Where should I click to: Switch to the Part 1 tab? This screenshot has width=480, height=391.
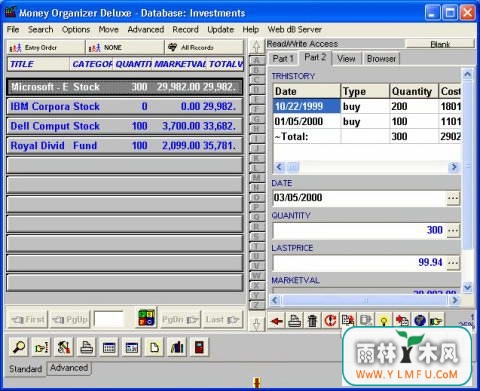tap(283, 59)
